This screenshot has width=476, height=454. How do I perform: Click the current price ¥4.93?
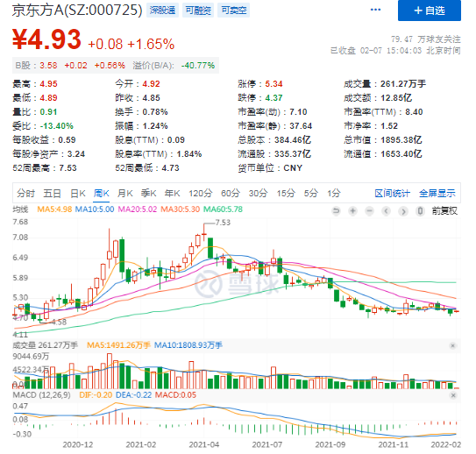click(46, 39)
